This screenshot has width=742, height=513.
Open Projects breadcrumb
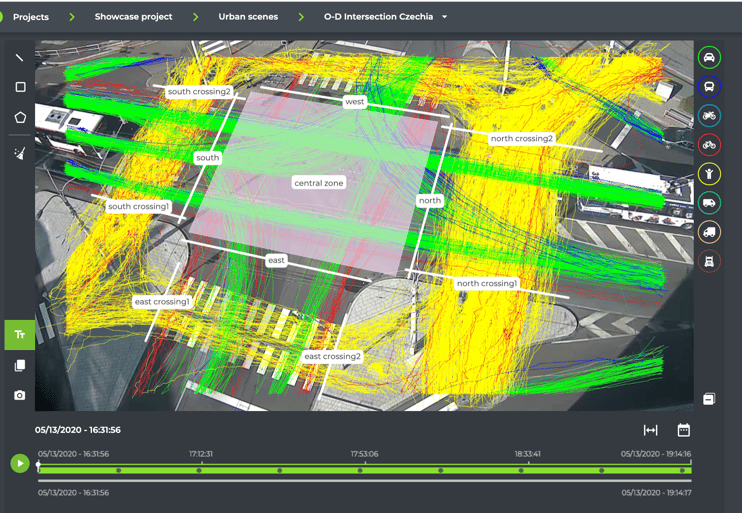point(31,17)
